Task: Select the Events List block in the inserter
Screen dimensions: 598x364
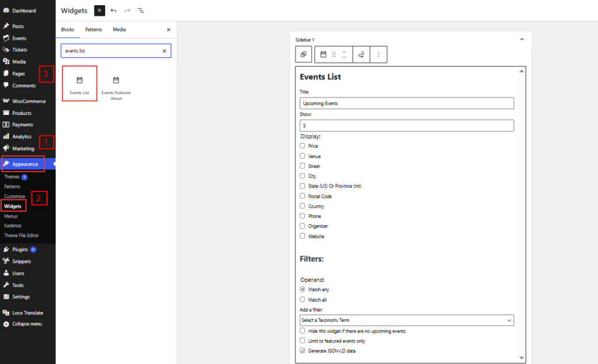Action: 79,83
